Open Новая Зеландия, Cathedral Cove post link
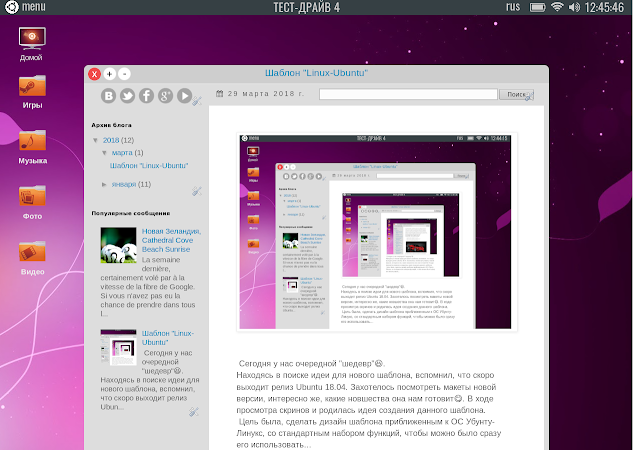Screen dimensions: 640x450 tap(171, 240)
